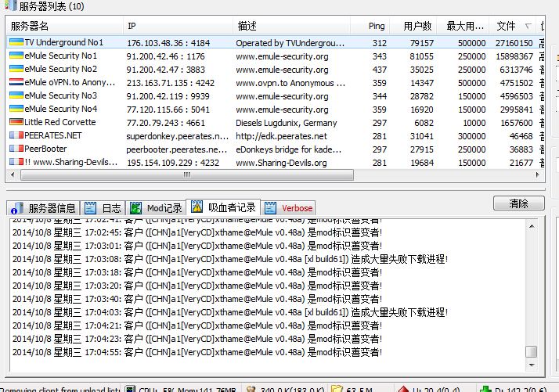Screen dimensions: 559x392
Task: Click the log panel scroll up arrow
Action: [532, 226]
